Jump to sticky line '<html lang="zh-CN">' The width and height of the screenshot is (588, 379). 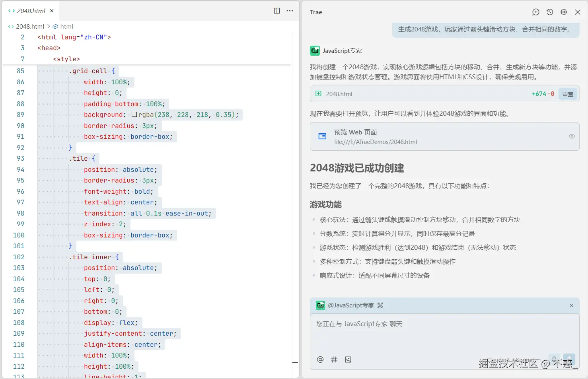pyautogui.click(x=74, y=37)
